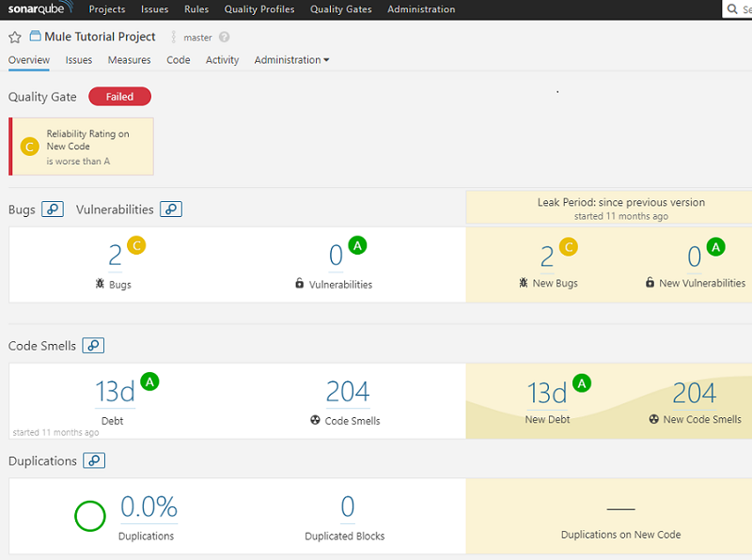Click the C rating badge beside New Bugs
The width and height of the screenshot is (752, 560).
point(569,247)
